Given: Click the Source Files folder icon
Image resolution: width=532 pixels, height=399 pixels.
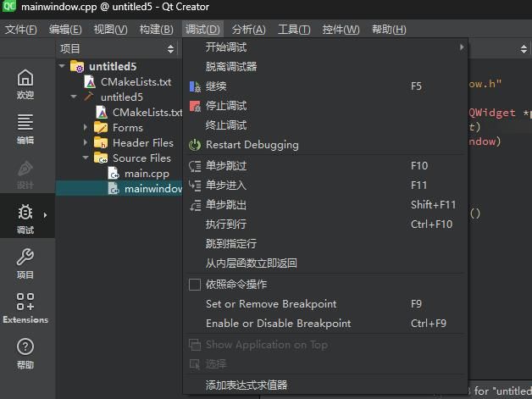Looking at the screenshot, I should coord(101,158).
